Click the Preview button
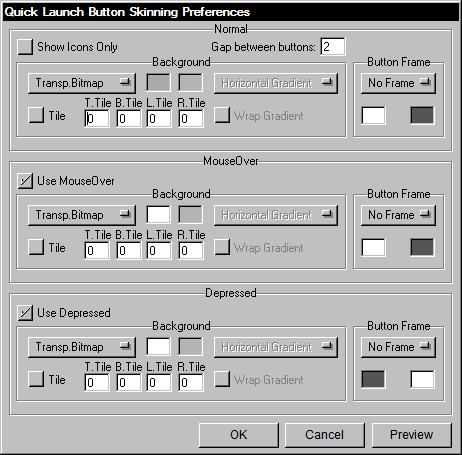Viewport: 462px width, 455px height. [x=412, y=435]
